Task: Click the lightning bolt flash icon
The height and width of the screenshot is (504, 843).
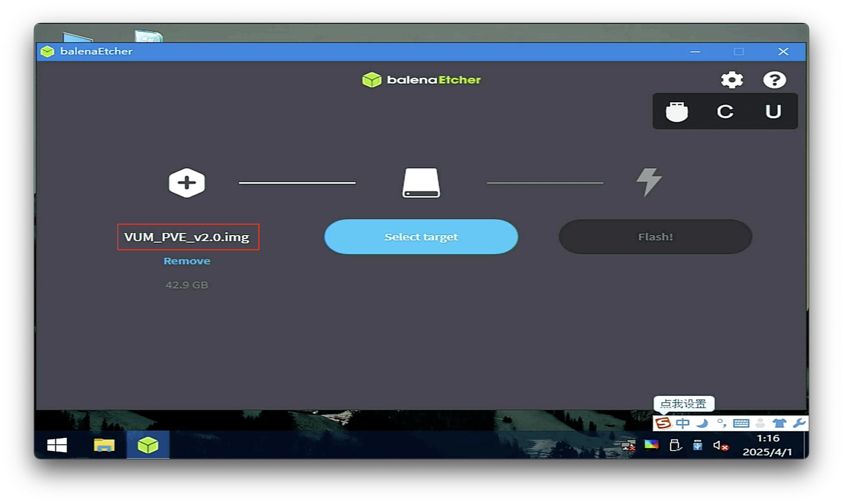Action: click(x=649, y=182)
